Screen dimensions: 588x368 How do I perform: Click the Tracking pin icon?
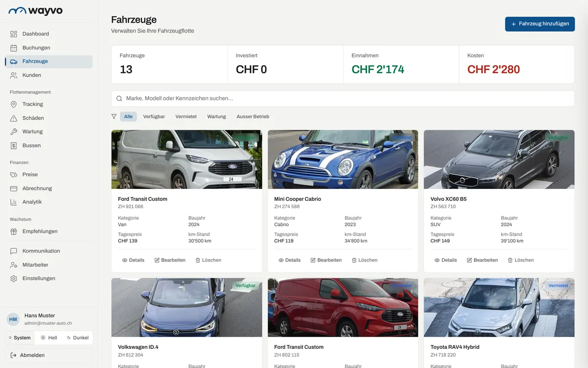14,104
